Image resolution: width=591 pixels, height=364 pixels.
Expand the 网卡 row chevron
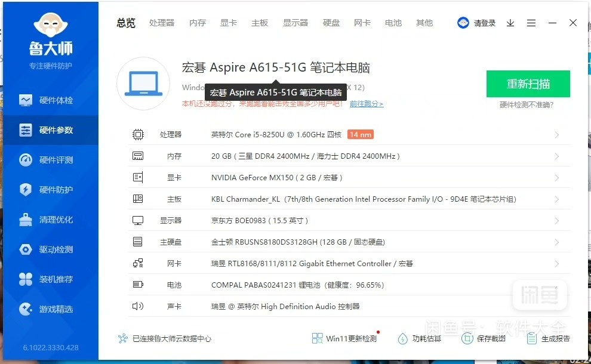(557, 264)
